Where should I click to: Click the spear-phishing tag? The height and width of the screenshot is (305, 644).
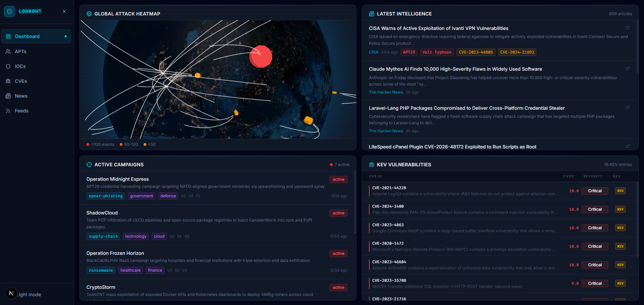(106, 196)
